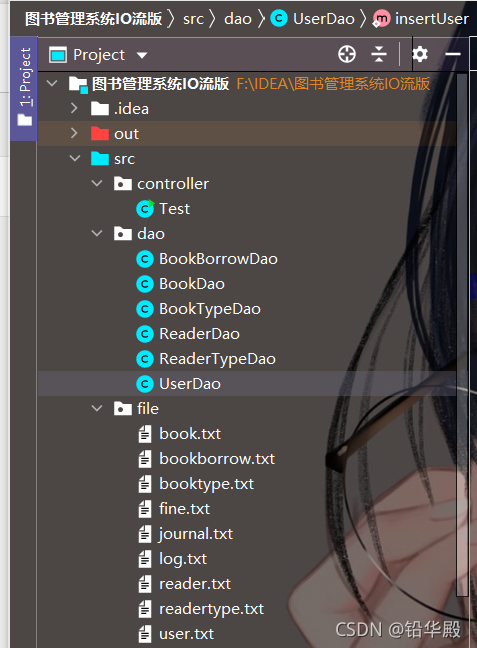The width and height of the screenshot is (477, 648).
Task: Click the Test class icon
Action: 145,209
